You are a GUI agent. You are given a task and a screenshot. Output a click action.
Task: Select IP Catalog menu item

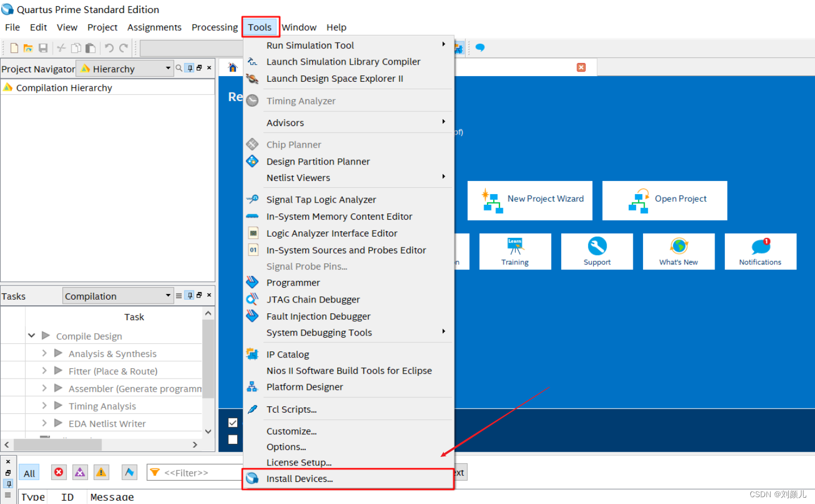click(x=348, y=354)
